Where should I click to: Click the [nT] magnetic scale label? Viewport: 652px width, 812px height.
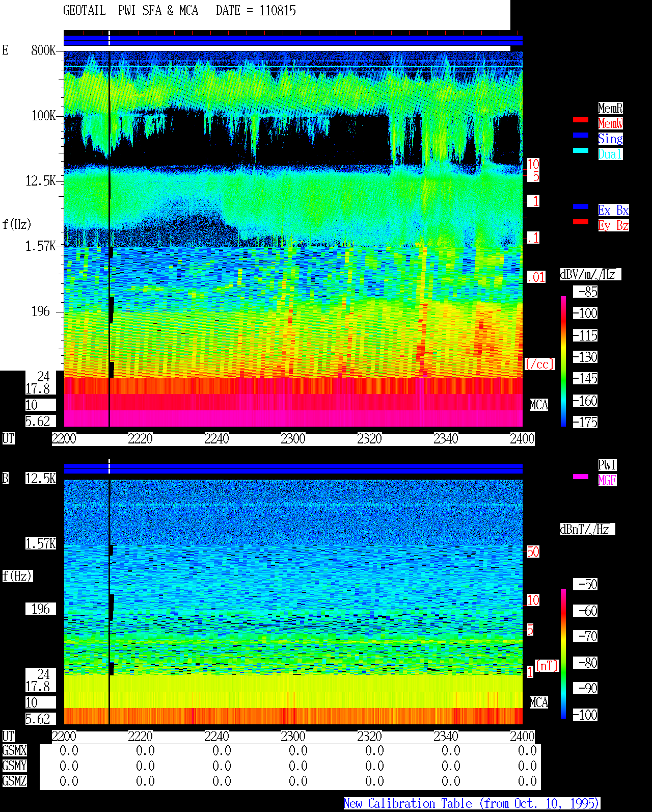pos(547,666)
